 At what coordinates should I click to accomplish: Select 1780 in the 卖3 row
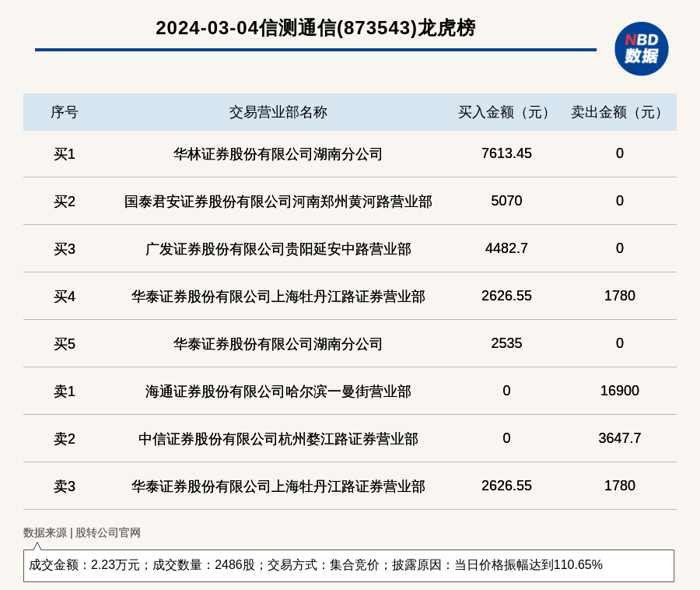[x=619, y=486]
